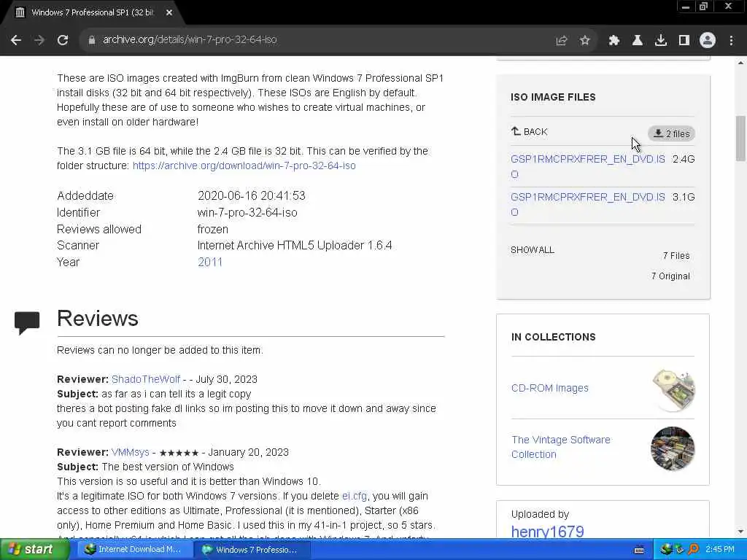The height and width of the screenshot is (560, 747).
Task: Click the scrollbar down arrow
Action: (740, 531)
